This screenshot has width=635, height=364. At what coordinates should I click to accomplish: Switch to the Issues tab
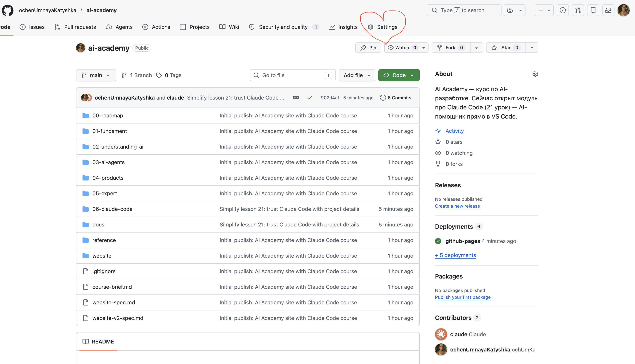click(x=32, y=27)
